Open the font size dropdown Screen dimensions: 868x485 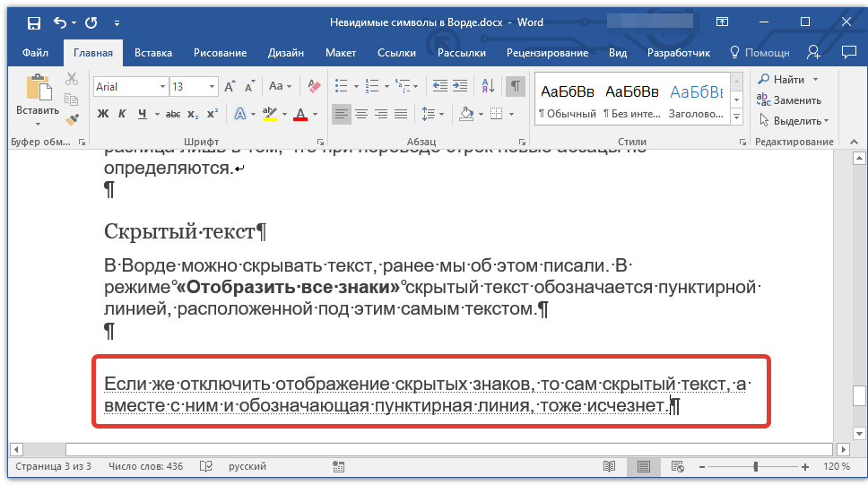coord(212,87)
